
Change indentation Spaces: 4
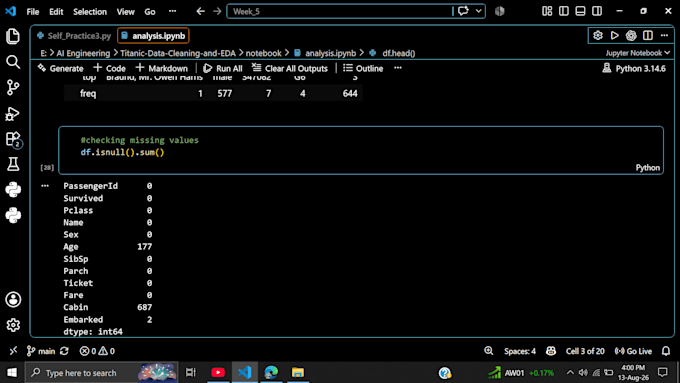point(520,351)
